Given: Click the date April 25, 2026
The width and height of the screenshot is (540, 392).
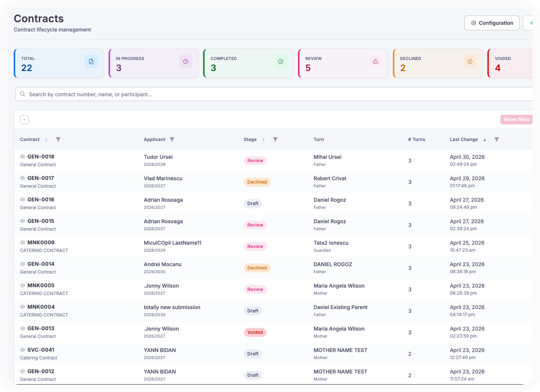Looking at the screenshot, I should 467,243.
